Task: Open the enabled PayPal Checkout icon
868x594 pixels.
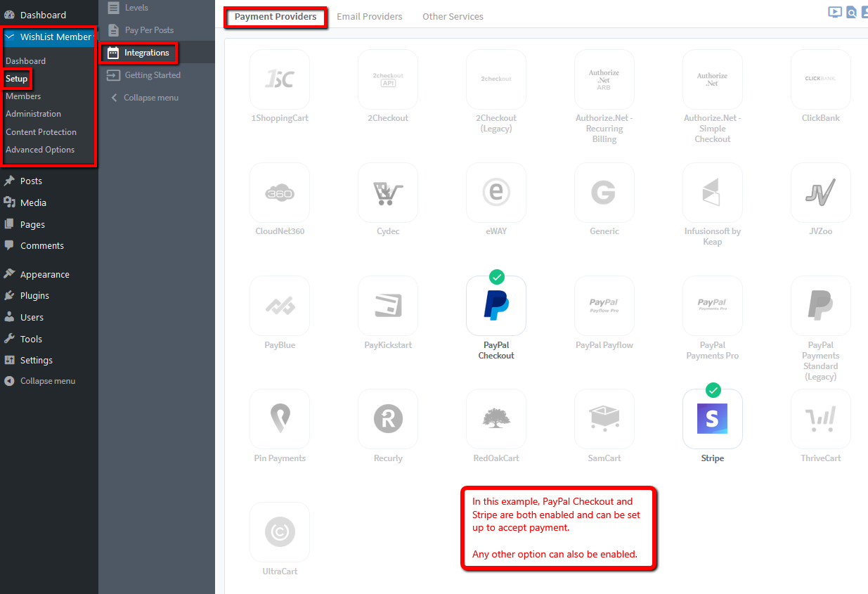Action: point(496,306)
